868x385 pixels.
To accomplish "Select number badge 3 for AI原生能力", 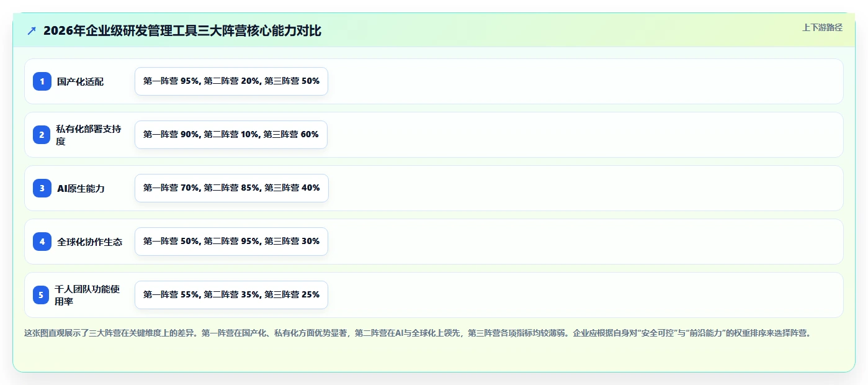I will coord(42,188).
